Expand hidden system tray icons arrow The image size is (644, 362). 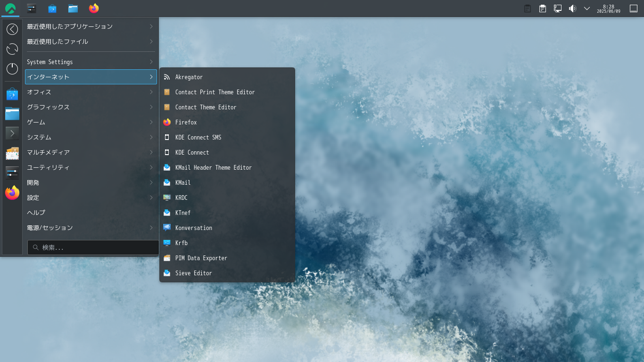point(587,8)
